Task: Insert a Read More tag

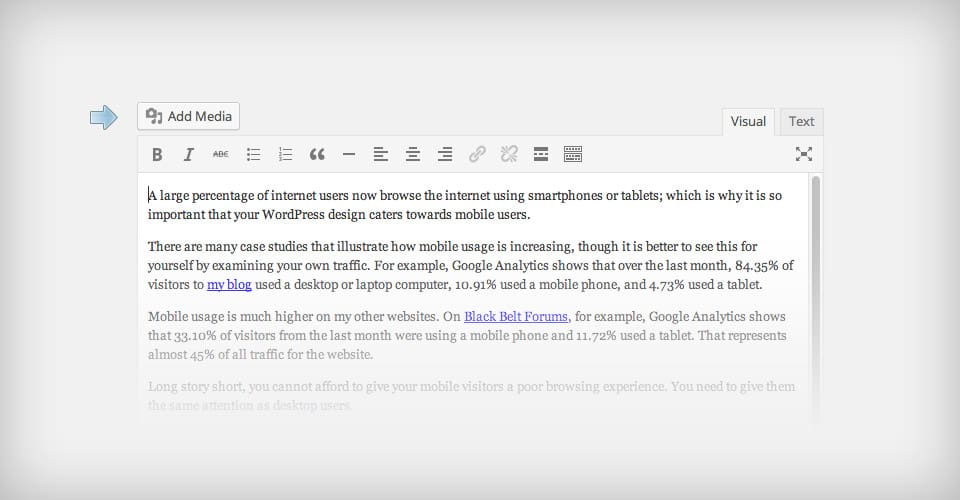Action: [541, 154]
